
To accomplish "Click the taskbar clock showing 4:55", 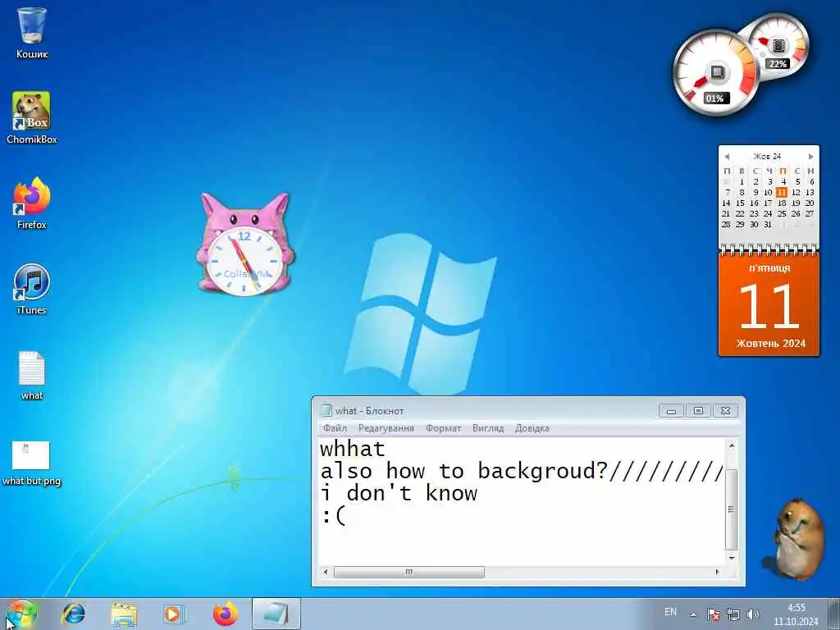I will click(x=796, y=614).
